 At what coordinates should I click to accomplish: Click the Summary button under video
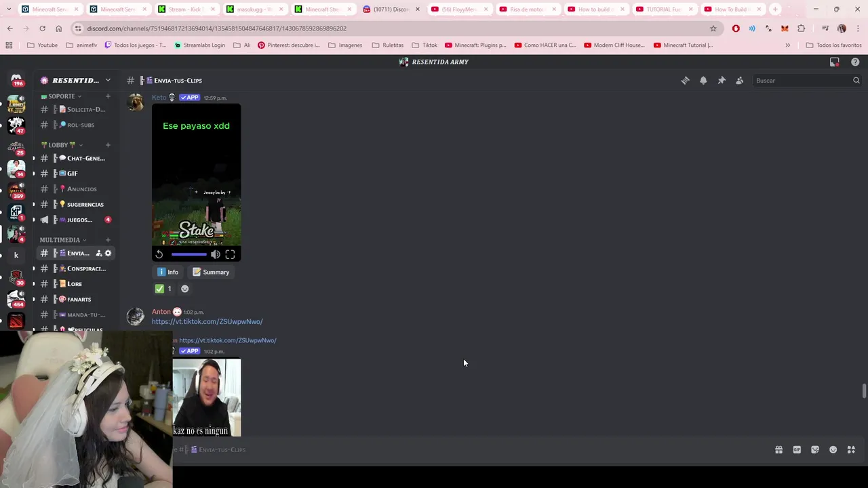211,272
